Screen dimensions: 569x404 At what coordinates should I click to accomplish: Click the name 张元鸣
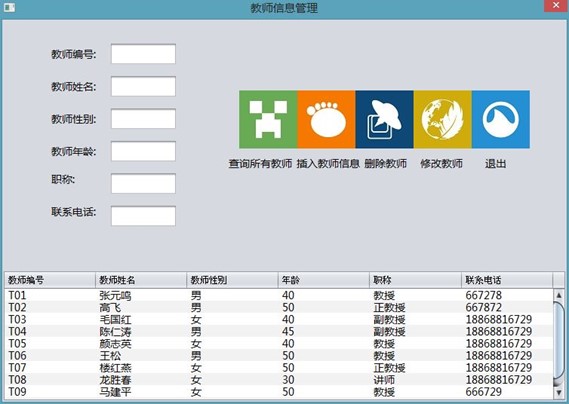115,295
